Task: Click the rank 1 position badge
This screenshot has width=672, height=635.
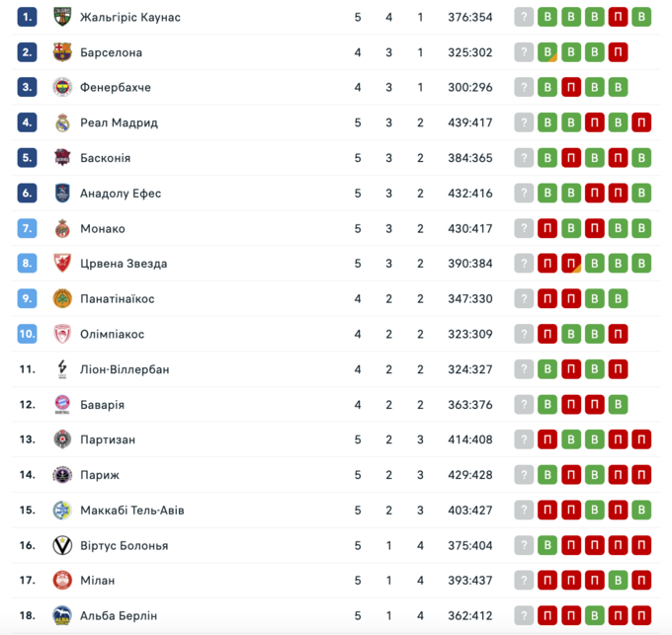Action: point(28,17)
